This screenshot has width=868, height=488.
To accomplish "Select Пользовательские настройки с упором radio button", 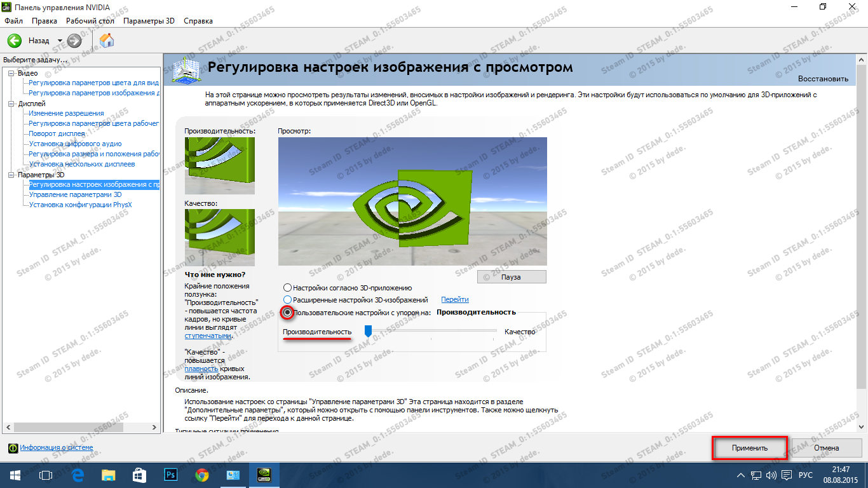I will (288, 313).
